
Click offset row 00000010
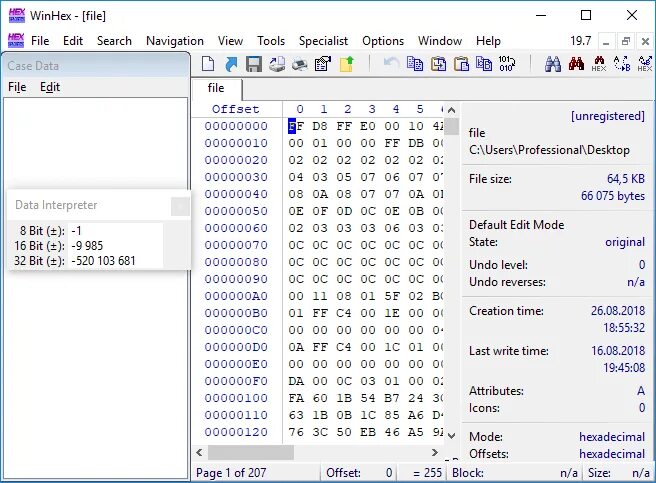236,143
